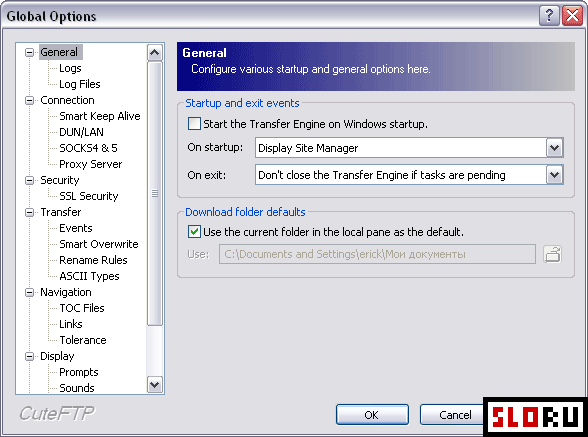Collapse the Transfer tree node
The height and width of the screenshot is (437, 588).
pyautogui.click(x=29, y=213)
